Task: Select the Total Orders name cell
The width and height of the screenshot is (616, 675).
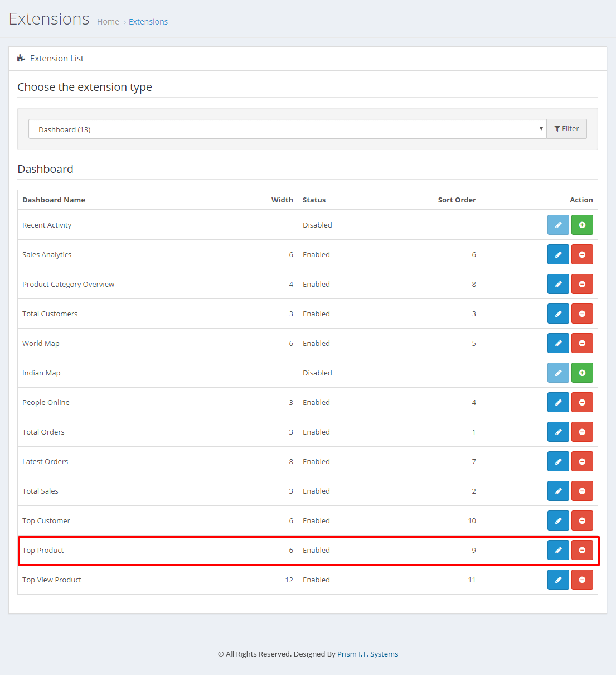Action: [125, 432]
